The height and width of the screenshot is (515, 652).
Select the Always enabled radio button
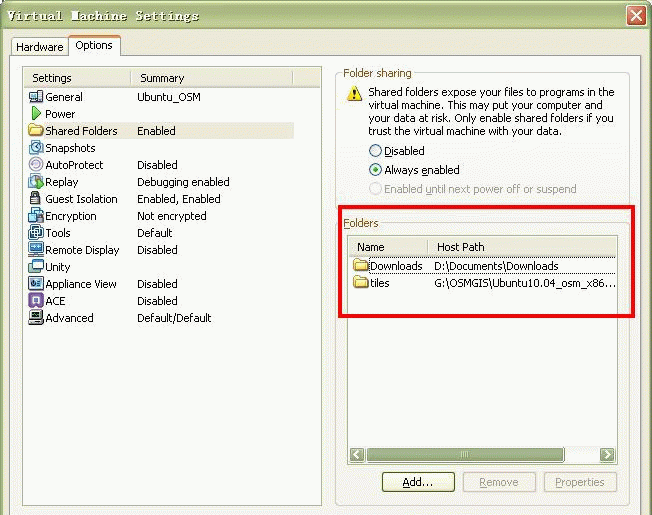375,170
